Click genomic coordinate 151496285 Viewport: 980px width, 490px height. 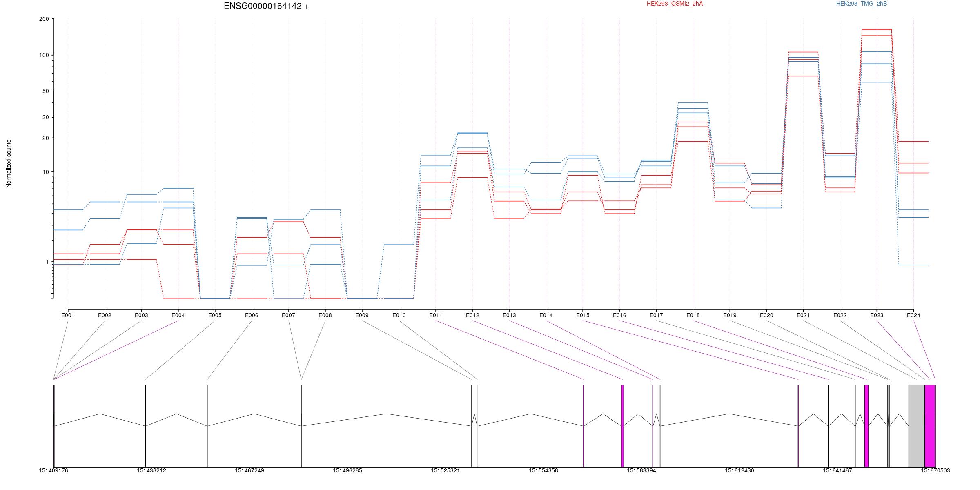click(x=347, y=471)
